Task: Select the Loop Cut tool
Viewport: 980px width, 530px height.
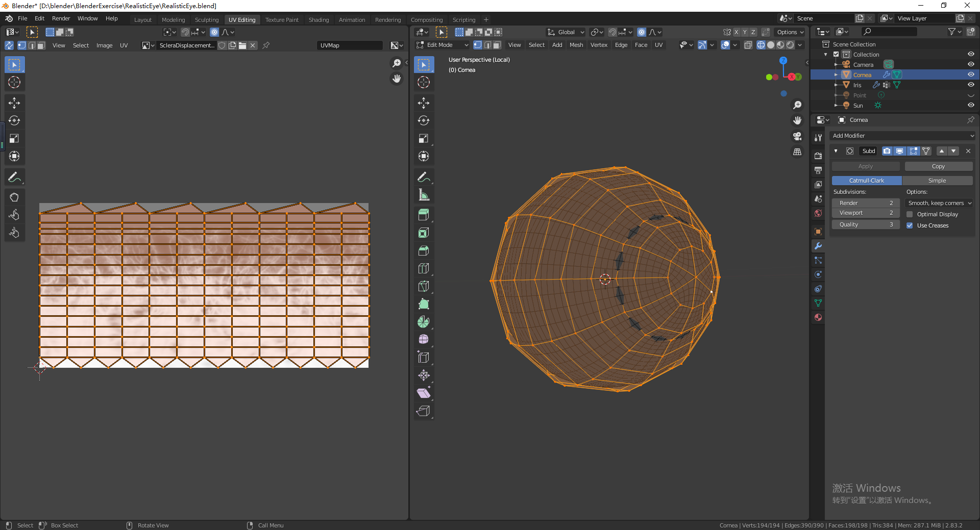Action: tap(423, 268)
